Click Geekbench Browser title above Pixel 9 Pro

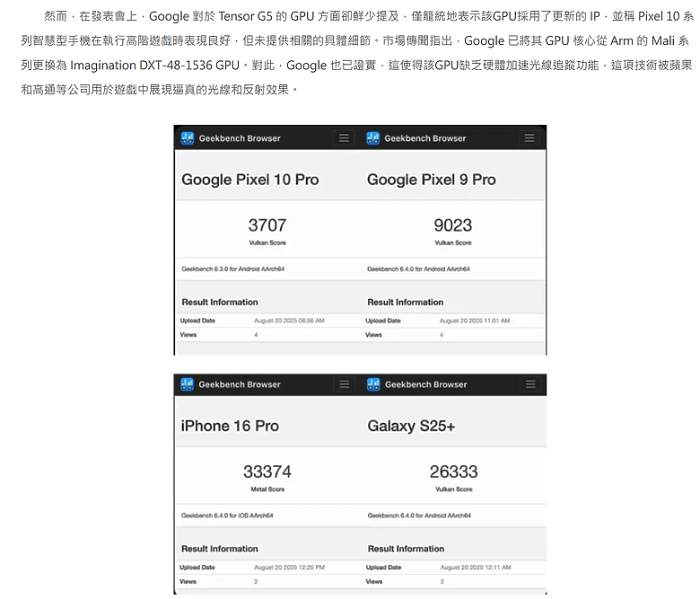(425, 138)
